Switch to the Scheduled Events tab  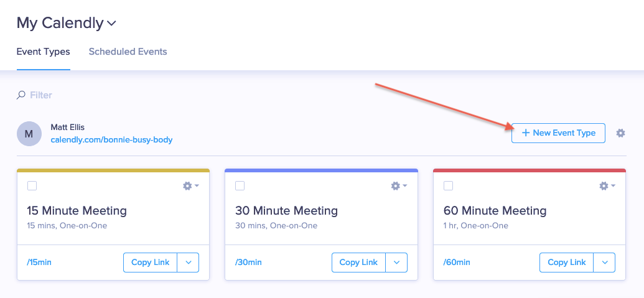tap(128, 52)
